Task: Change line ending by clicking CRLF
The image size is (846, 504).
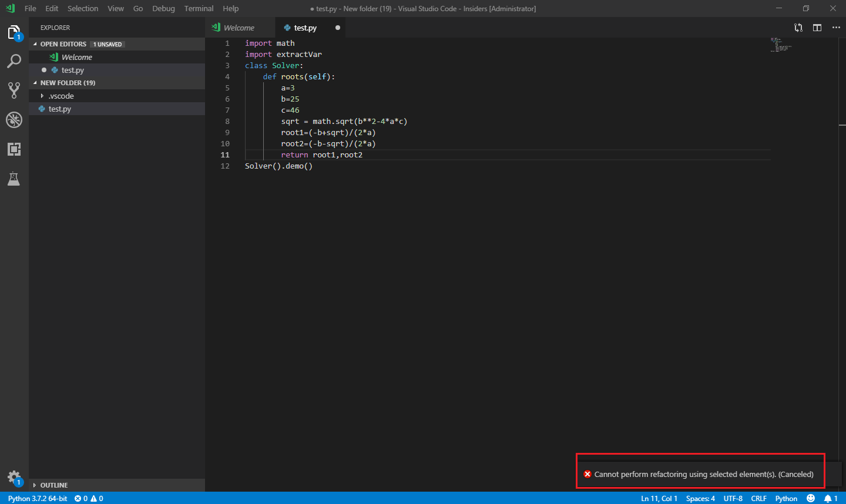Action: click(x=758, y=498)
